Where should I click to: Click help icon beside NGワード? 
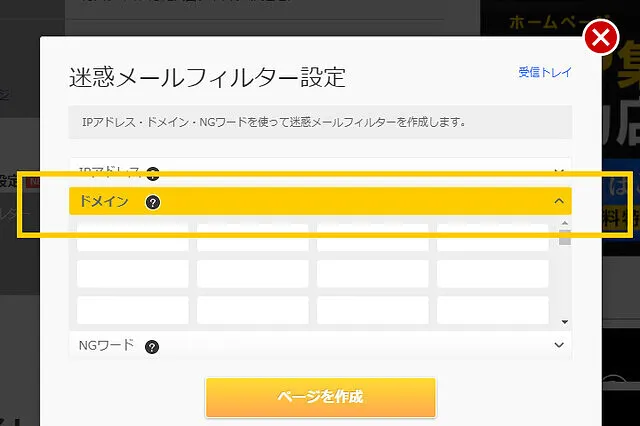pyautogui.click(x=152, y=347)
